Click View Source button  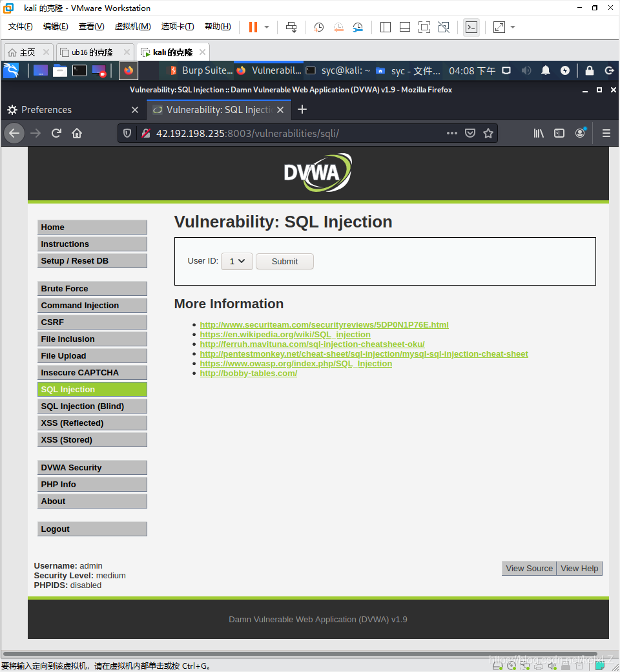tap(529, 568)
